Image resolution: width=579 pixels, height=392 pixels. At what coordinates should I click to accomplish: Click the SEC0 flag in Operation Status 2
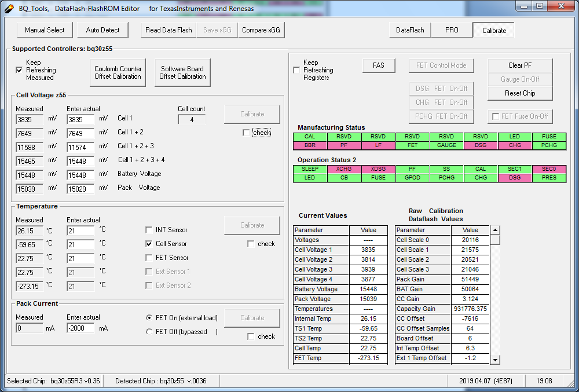click(x=549, y=169)
